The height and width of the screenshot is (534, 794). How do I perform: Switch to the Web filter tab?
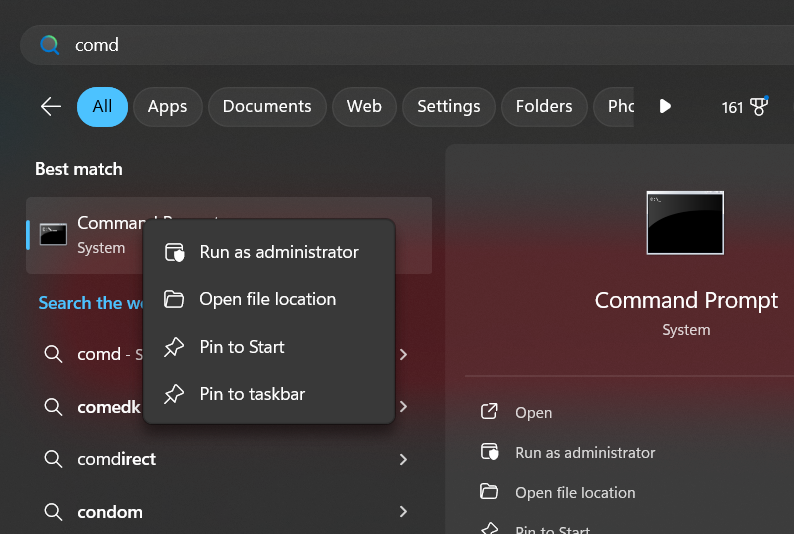364,106
